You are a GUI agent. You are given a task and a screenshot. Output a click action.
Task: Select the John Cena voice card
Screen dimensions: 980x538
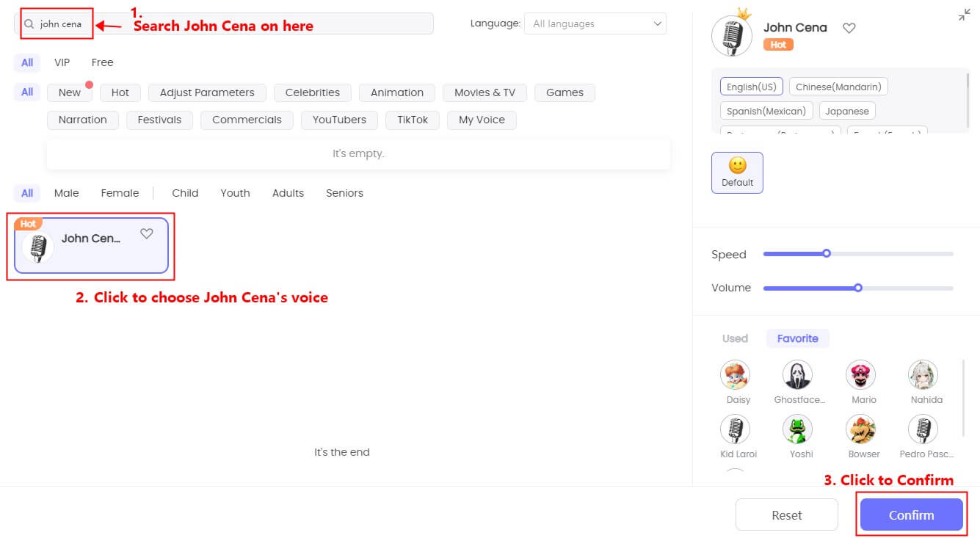(x=91, y=246)
